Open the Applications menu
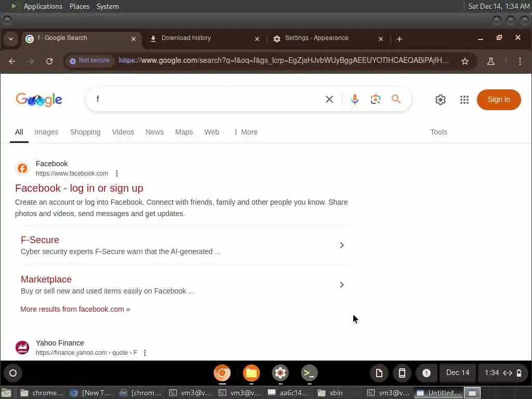Screen dimensions: 532x399 (x=37, y=6)
